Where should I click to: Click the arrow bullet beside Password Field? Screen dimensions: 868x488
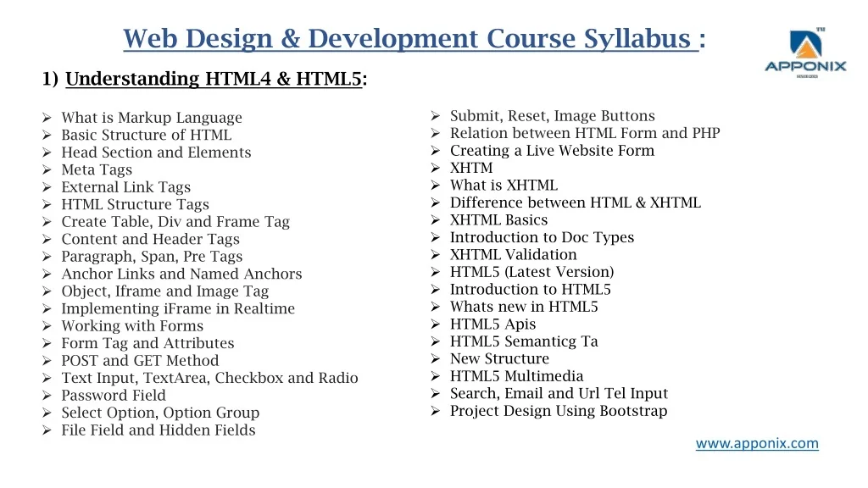point(47,396)
